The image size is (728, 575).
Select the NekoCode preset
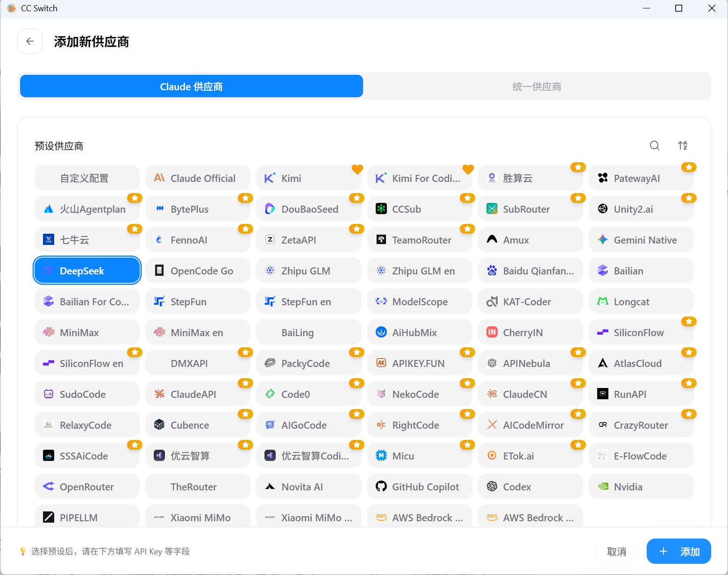(420, 394)
